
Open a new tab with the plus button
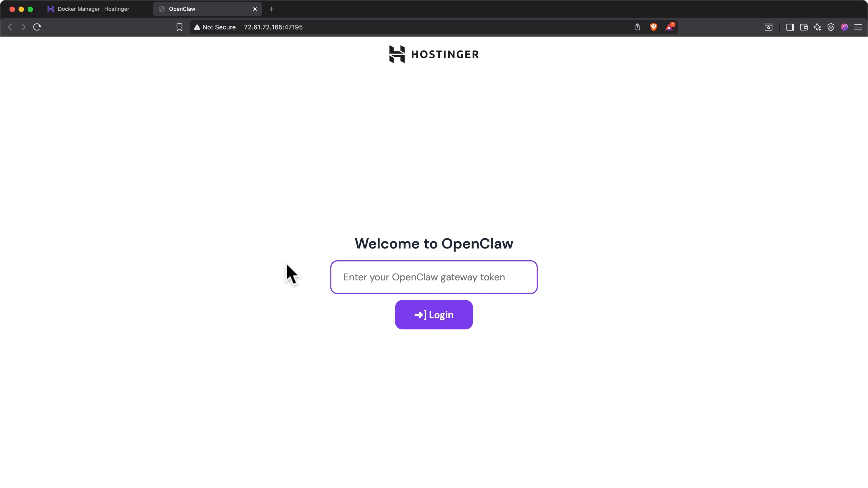[271, 9]
